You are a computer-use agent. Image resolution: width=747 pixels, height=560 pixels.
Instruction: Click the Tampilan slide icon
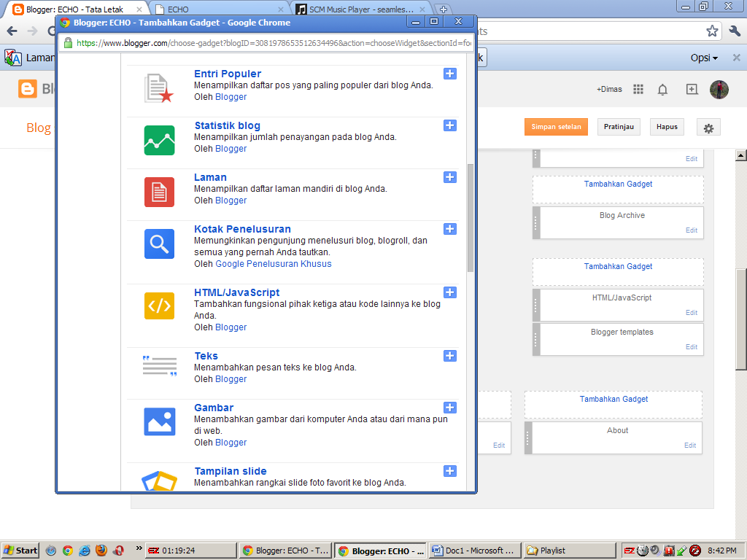(x=160, y=481)
